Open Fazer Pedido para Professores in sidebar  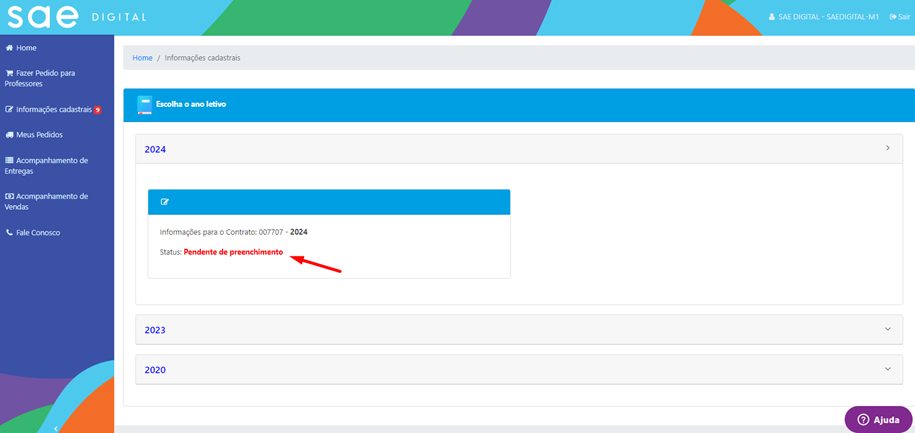(x=40, y=78)
